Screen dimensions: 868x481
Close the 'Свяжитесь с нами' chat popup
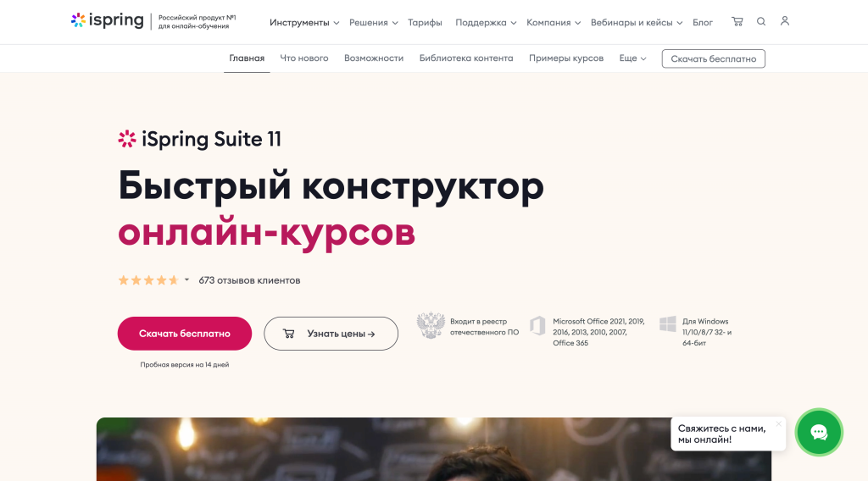click(x=778, y=424)
